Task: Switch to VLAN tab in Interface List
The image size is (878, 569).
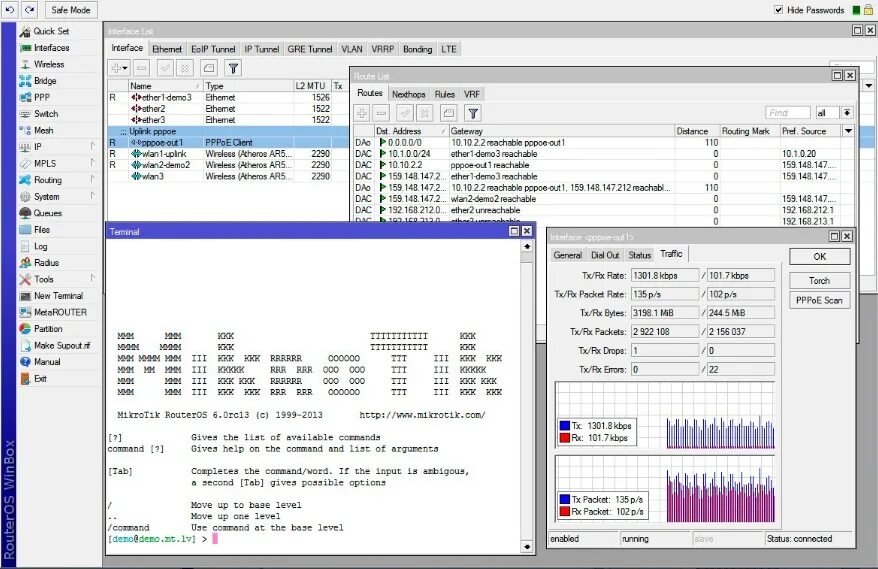Action: (x=352, y=49)
